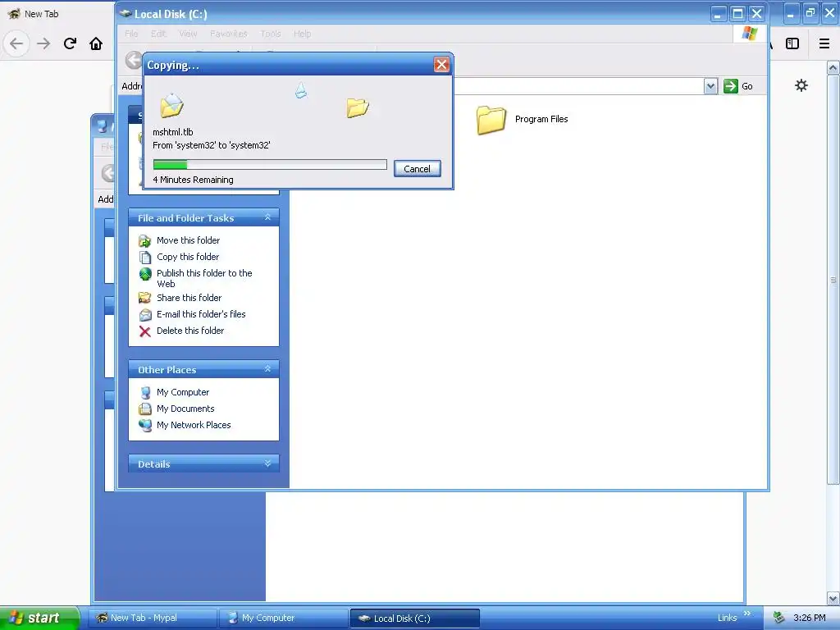Screen dimensions: 840x630
Task: Open the Tools menu
Action: pyautogui.click(x=271, y=34)
